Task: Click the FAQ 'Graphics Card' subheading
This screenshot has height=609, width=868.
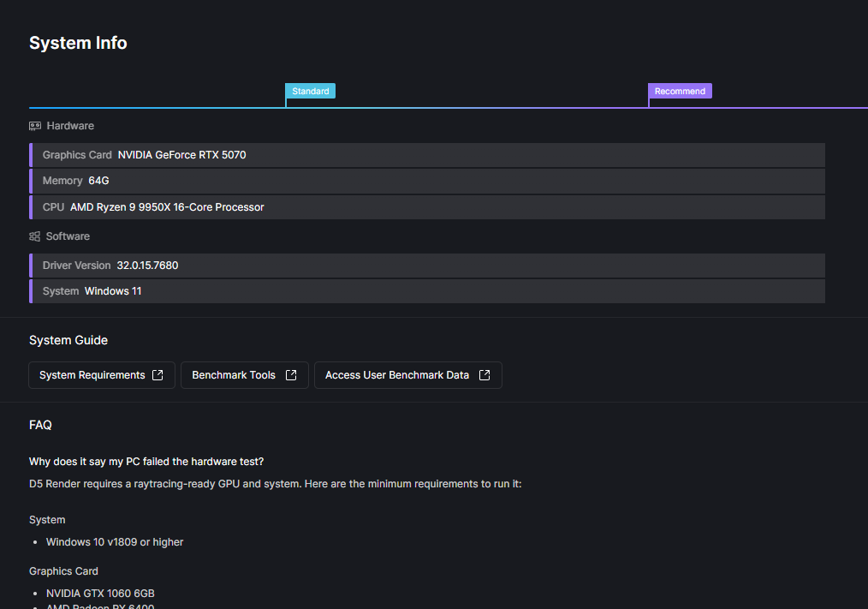Action: tap(63, 571)
